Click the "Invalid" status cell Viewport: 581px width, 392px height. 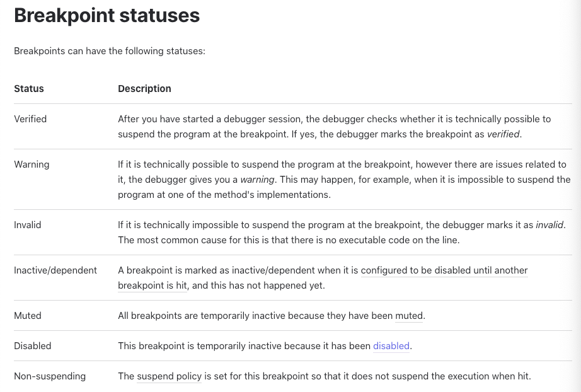[28, 225]
